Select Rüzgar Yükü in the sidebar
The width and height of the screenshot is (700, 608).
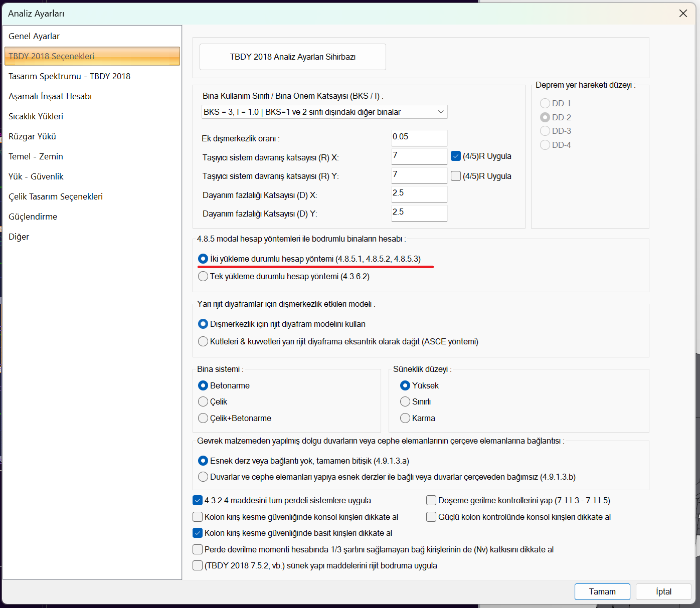point(32,136)
